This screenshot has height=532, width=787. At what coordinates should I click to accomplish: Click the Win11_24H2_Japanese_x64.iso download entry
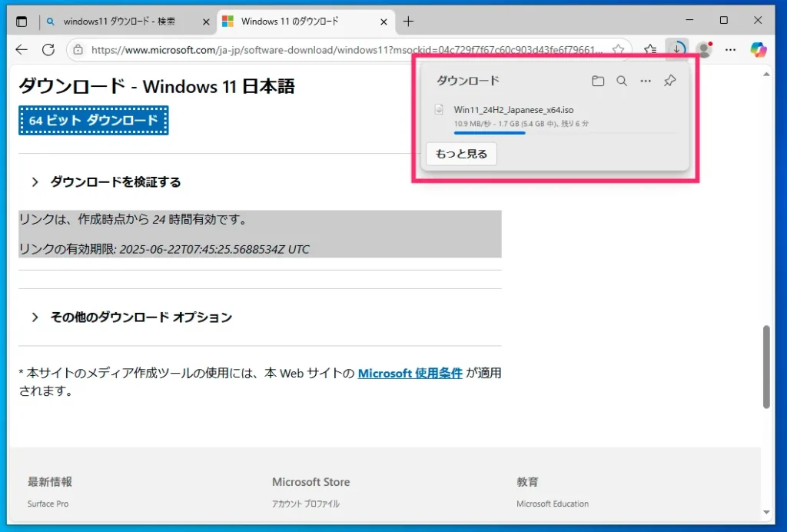coord(555,119)
